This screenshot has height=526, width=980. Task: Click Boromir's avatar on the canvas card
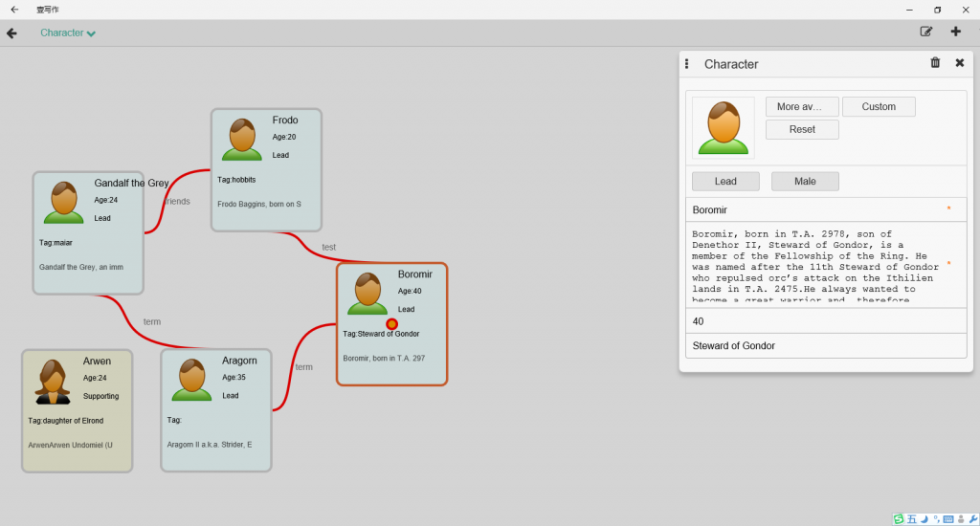tap(367, 293)
